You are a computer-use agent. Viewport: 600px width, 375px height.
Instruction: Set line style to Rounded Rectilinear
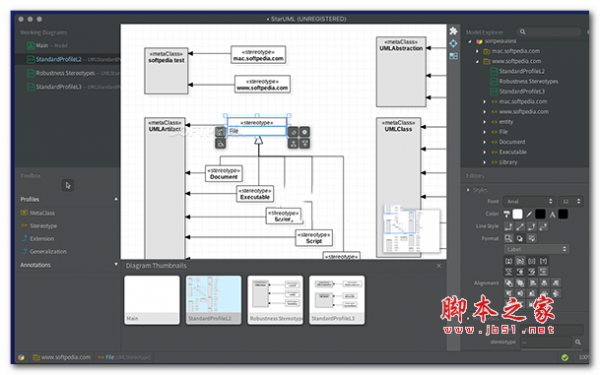[x=532, y=227]
